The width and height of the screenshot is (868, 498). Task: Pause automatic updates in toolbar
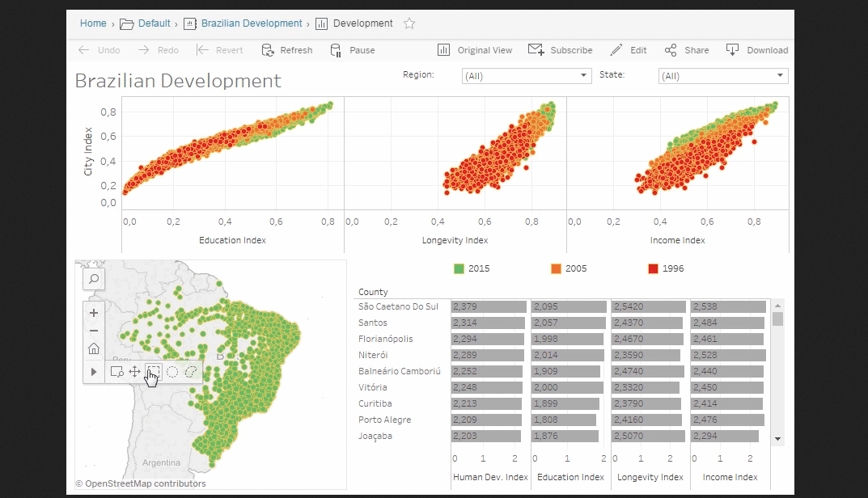click(x=353, y=50)
